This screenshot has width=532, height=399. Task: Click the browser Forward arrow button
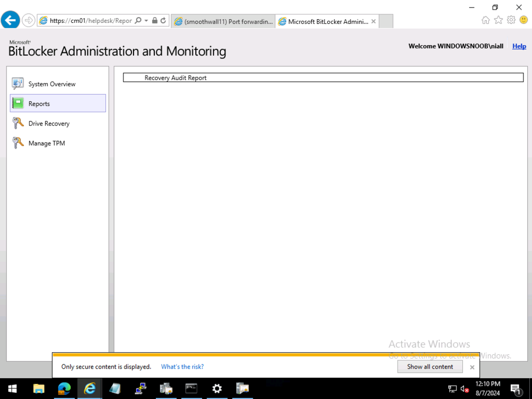click(29, 20)
